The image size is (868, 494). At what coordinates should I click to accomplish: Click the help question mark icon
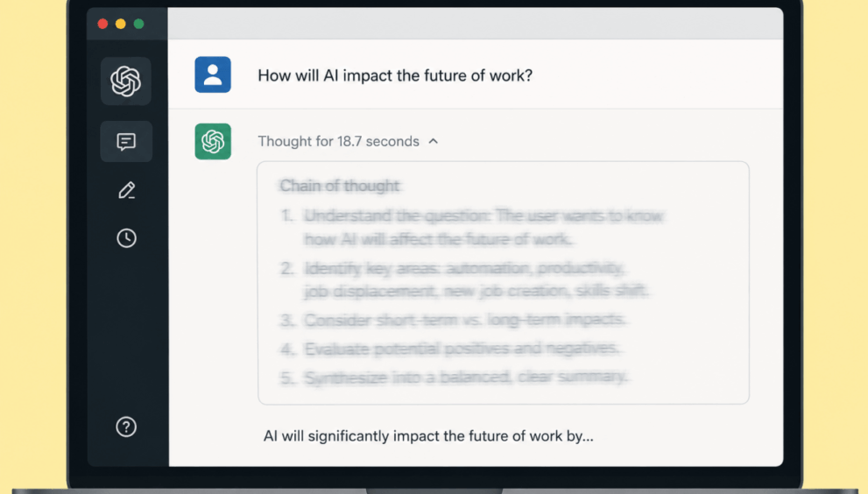(x=126, y=427)
